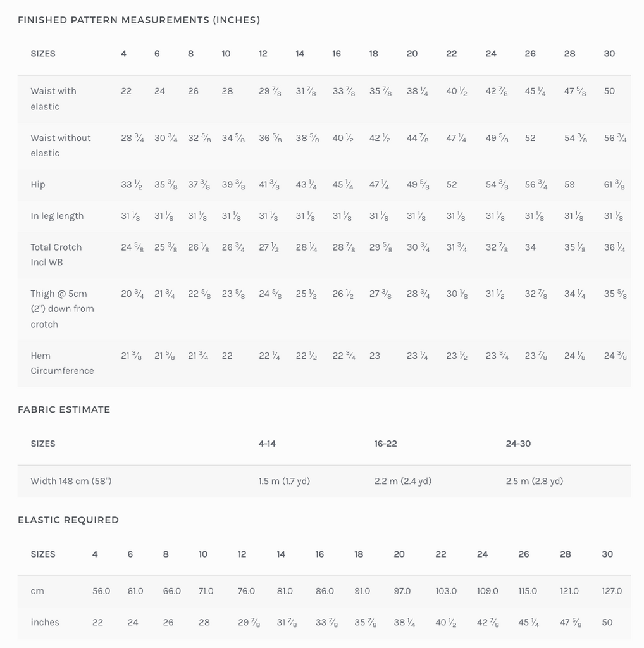
Task: Click the In leg length row label
Action: [57, 216]
